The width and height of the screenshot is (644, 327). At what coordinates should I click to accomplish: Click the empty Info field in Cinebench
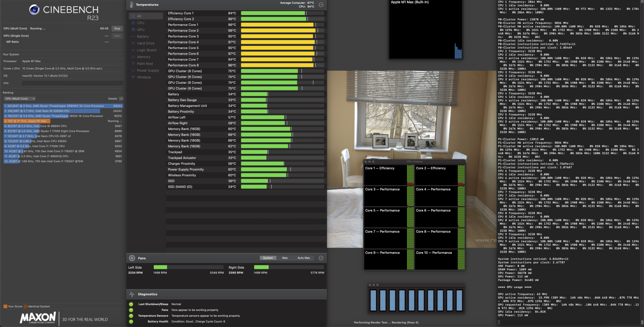[x=72, y=83]
